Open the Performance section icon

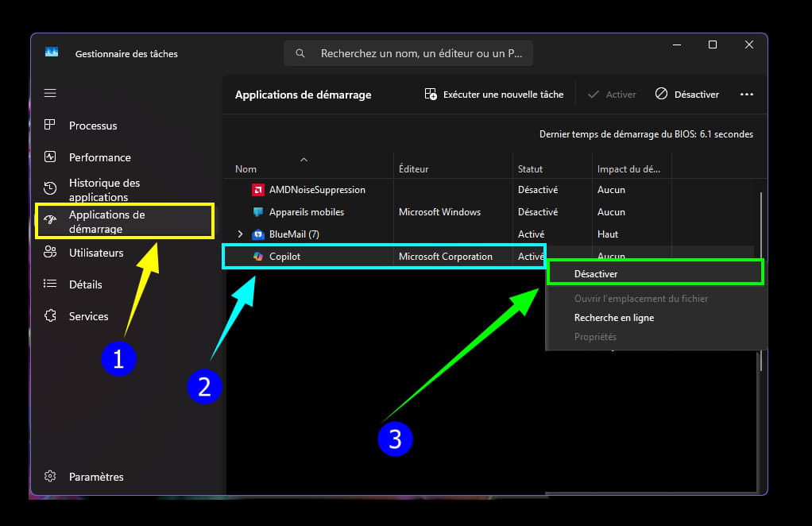tap(50, 157)
